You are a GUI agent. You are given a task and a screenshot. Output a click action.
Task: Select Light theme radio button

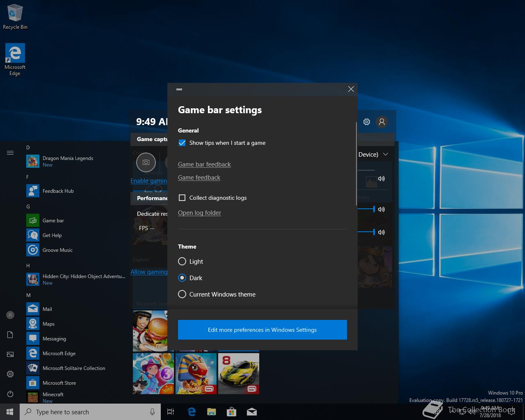pos(182,261)
